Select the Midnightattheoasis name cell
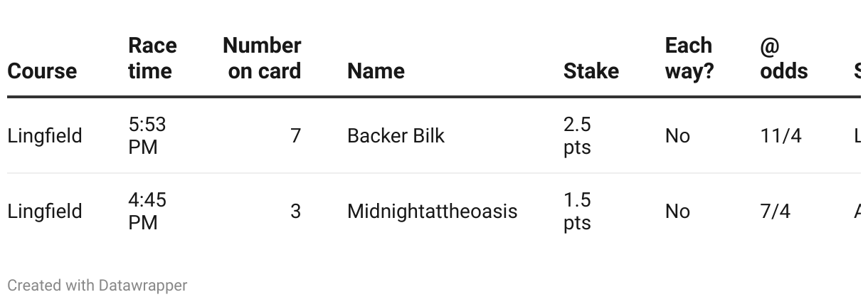 (x=432, y=212)
